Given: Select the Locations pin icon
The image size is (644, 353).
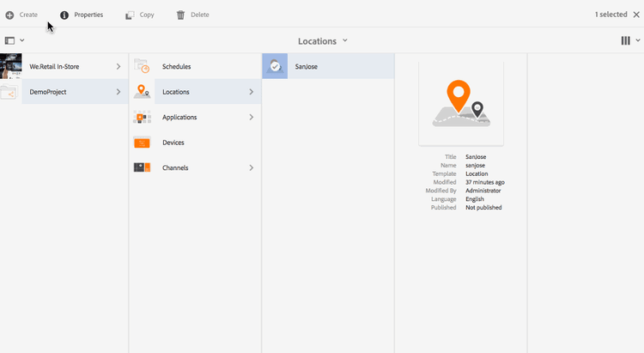Looking at the screenshot, I should tap(142, 91).
